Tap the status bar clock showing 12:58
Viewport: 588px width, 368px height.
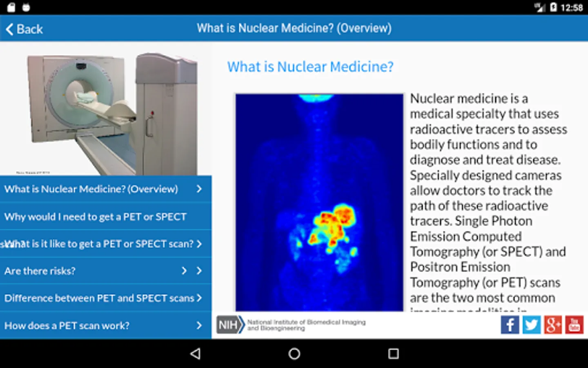click(572, 7)
